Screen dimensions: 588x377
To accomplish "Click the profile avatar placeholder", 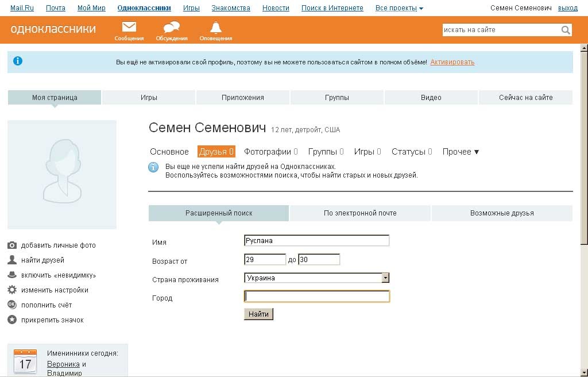I will (62, 175).
